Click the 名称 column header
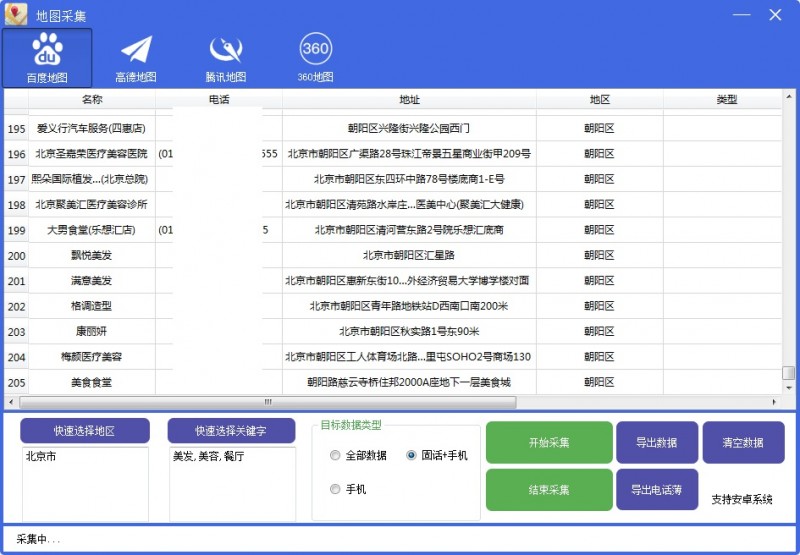The image size is (800, 555). point(92,100)
